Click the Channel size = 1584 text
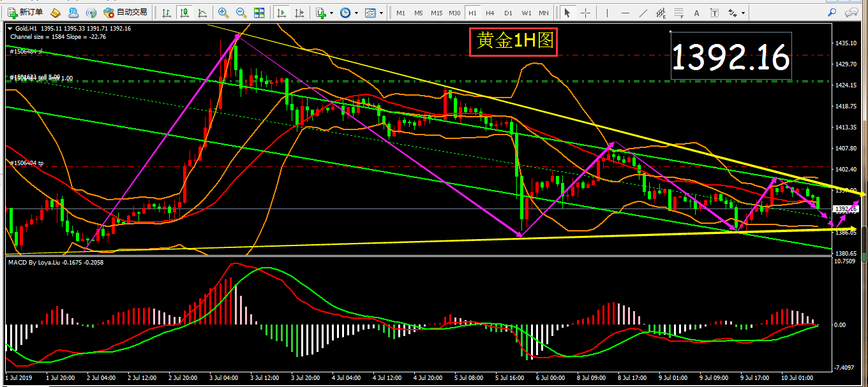The height and width of the screenshot is (387, 868). click(38, 37)
